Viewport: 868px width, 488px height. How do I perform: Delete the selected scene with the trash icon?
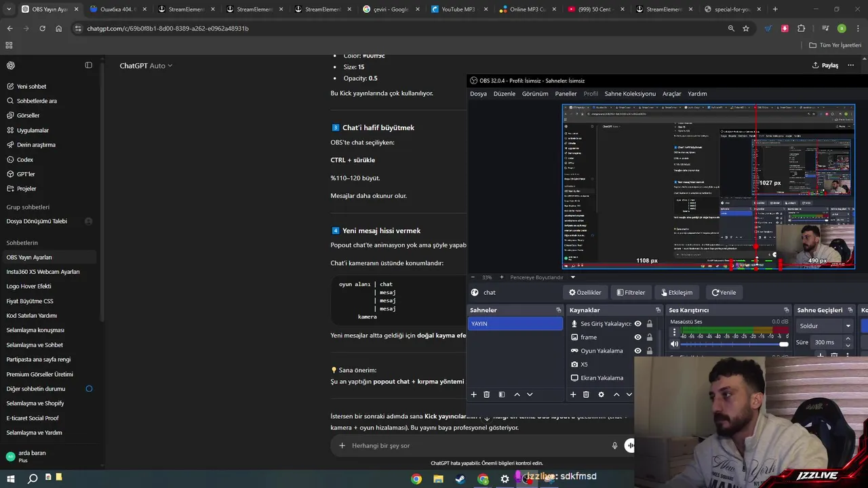coord(487,394)
